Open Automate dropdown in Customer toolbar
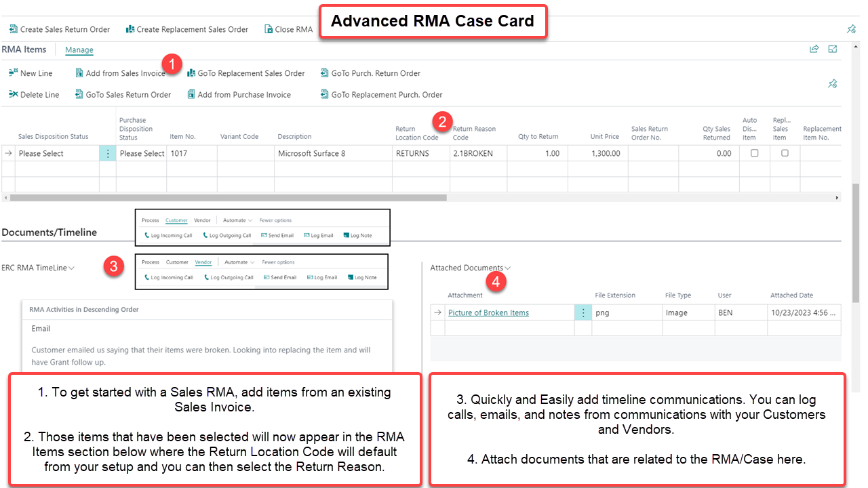This screenshot has width=868, height=488. click(x=237, y=220)
